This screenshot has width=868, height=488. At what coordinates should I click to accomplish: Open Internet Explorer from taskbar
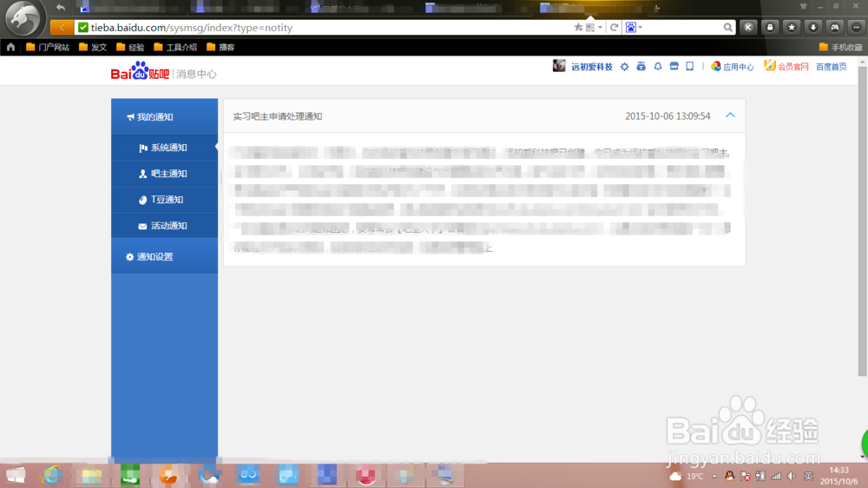click(x=52, y=475)
